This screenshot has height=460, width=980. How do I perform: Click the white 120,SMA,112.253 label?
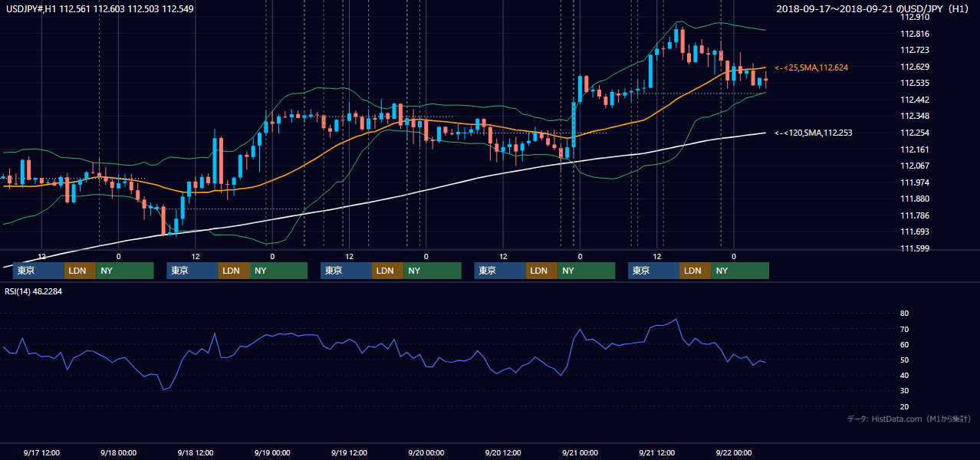(x=814, y=133)
